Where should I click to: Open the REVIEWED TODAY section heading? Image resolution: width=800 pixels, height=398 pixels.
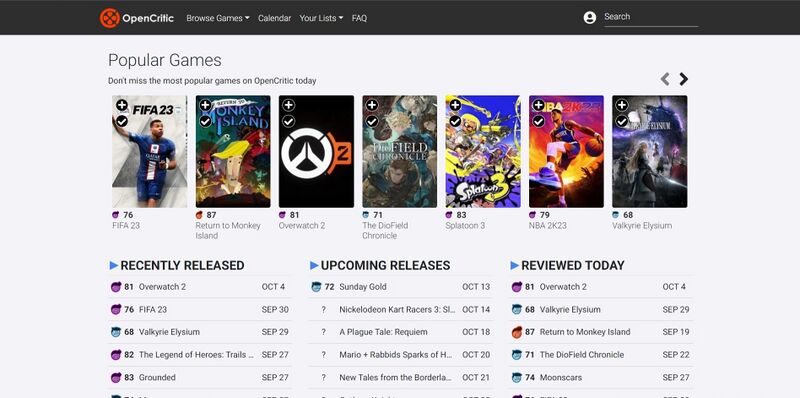coord(573,265)
